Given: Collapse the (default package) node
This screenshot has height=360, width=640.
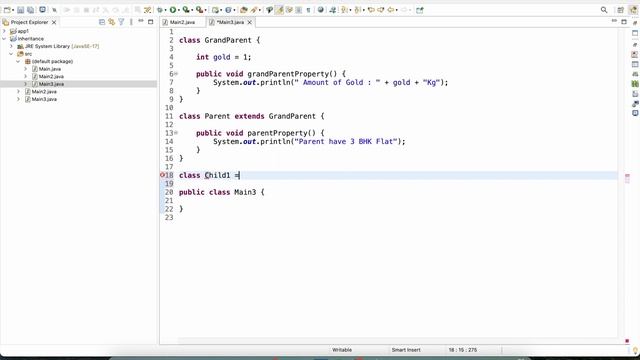Looking at the screenshot, I should (x=18, y=61).
